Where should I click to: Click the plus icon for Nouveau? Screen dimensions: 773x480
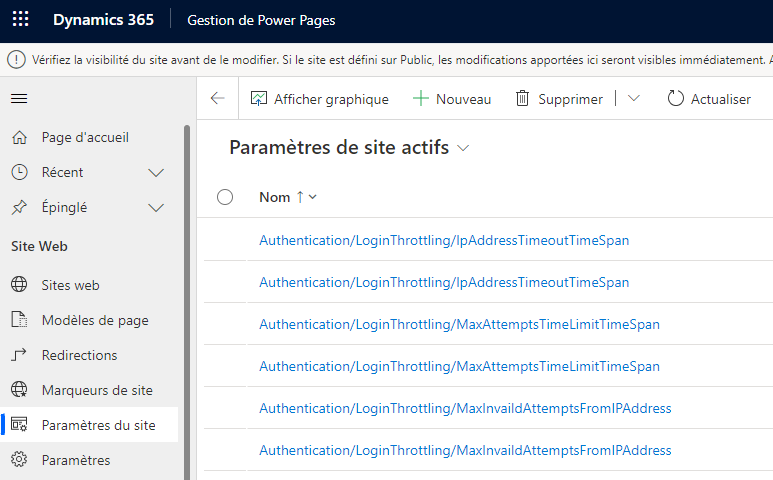(x=421, y=99)
